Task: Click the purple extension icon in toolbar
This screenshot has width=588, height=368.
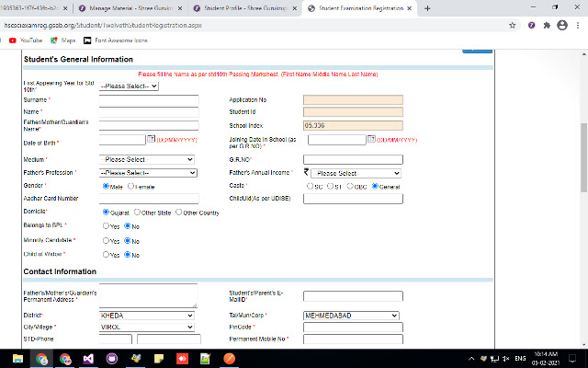Action: point(531,25)
